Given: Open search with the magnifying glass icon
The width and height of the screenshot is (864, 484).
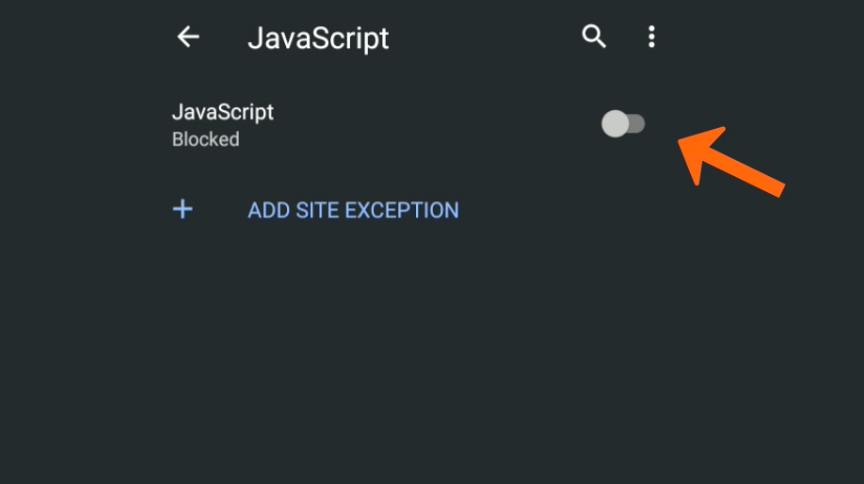Looking at the screenshot, I should [x=594, y=37].
